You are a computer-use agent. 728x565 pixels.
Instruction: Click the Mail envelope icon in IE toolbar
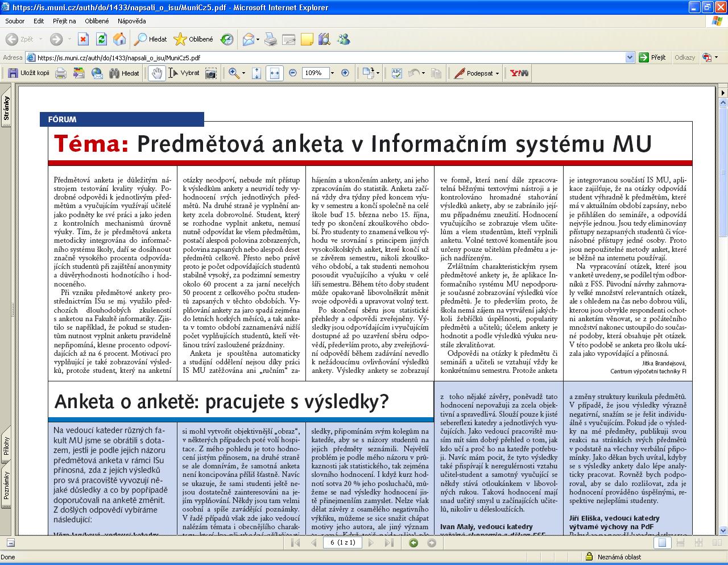click(249, 39)
